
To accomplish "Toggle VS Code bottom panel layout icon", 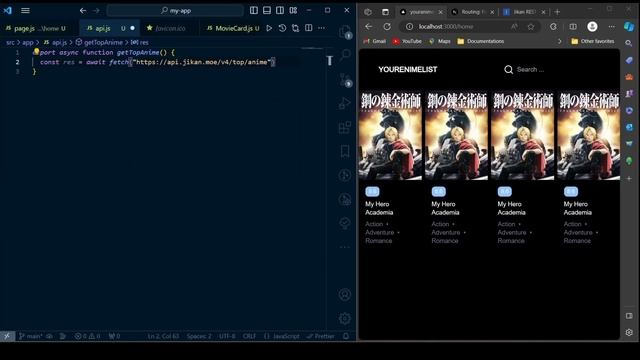I will (x=267, y=11).
